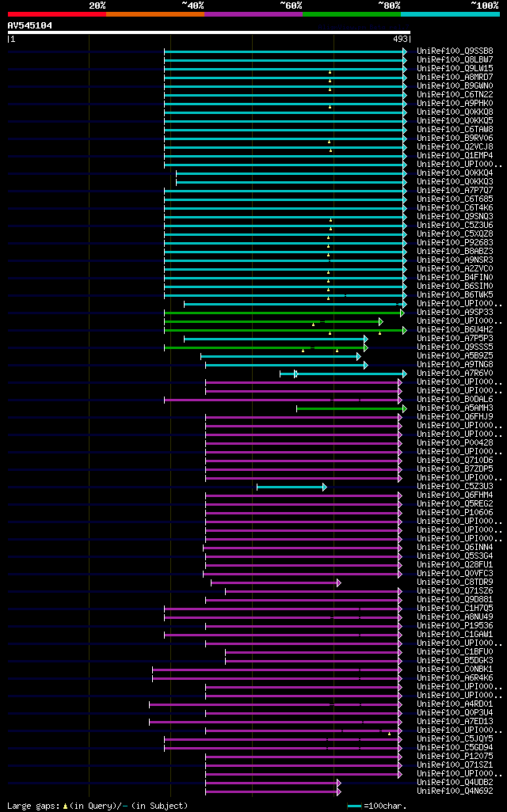
Task: Click the purple ~60% identity legend segment
Action: pyautogui.click(x=253, y=14)
